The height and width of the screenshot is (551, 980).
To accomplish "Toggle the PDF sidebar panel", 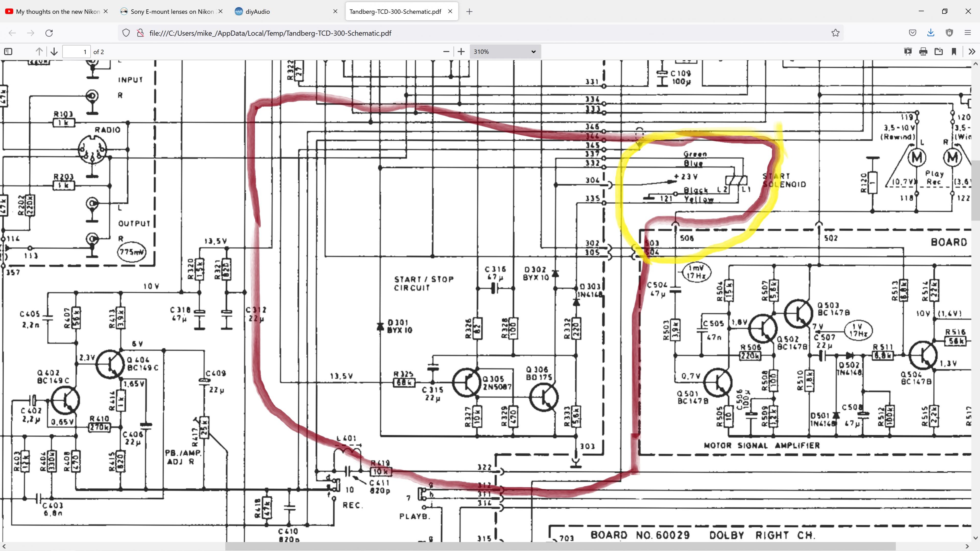I will [x=8, y=52].
